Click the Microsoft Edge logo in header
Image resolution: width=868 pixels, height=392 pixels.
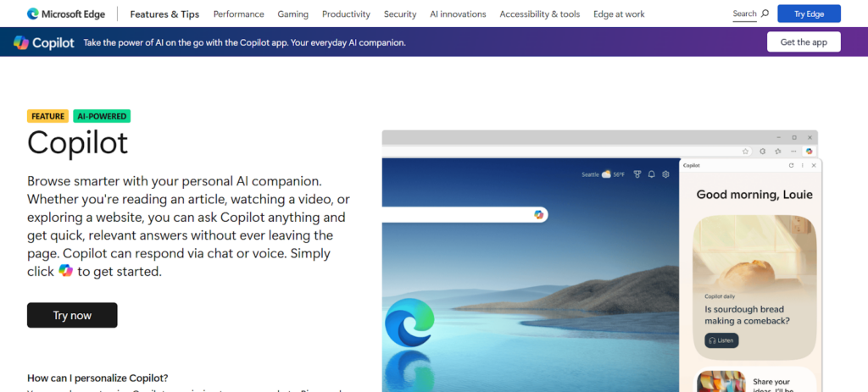(32, 14)
